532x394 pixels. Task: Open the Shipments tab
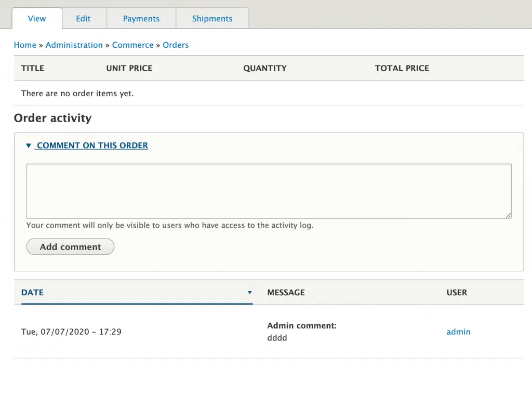click(x=212, y=19)
